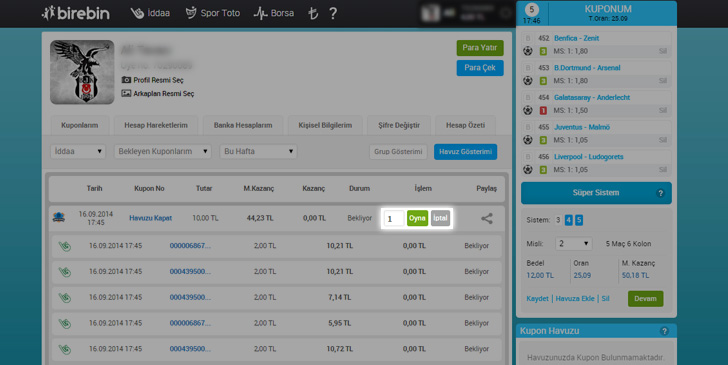Switch to the Şifre Değiştir tab

[399, 125]
